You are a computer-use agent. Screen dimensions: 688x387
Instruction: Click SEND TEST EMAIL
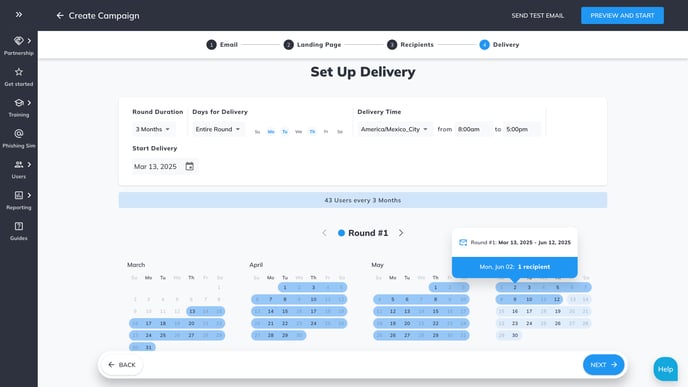click(538, 15)
